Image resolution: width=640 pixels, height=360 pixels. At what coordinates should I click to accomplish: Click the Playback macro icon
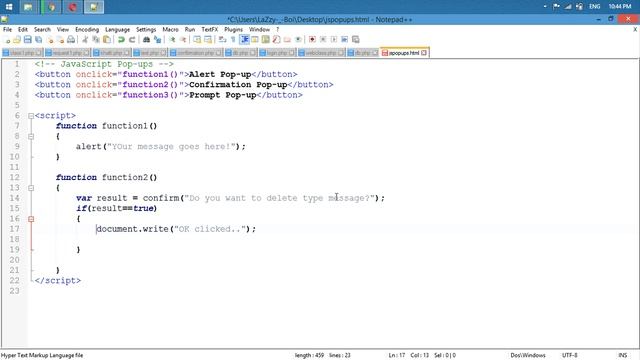tap(334, 40)
